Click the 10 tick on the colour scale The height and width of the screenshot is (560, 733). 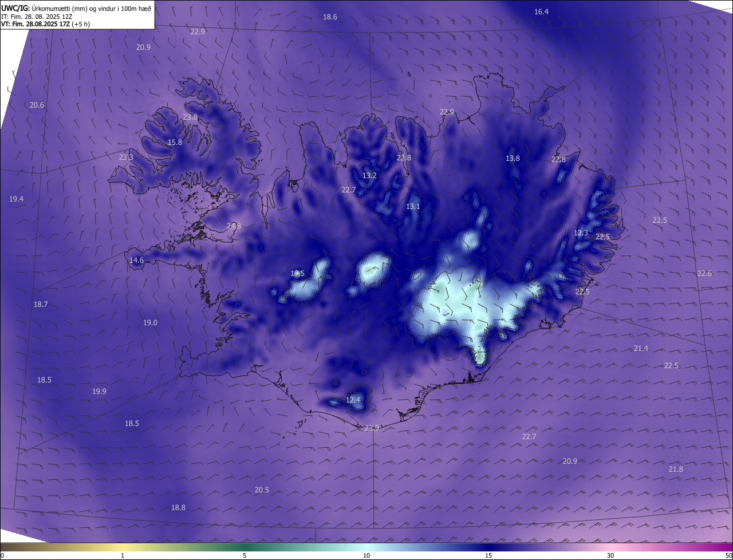click(x=366, y=555)
